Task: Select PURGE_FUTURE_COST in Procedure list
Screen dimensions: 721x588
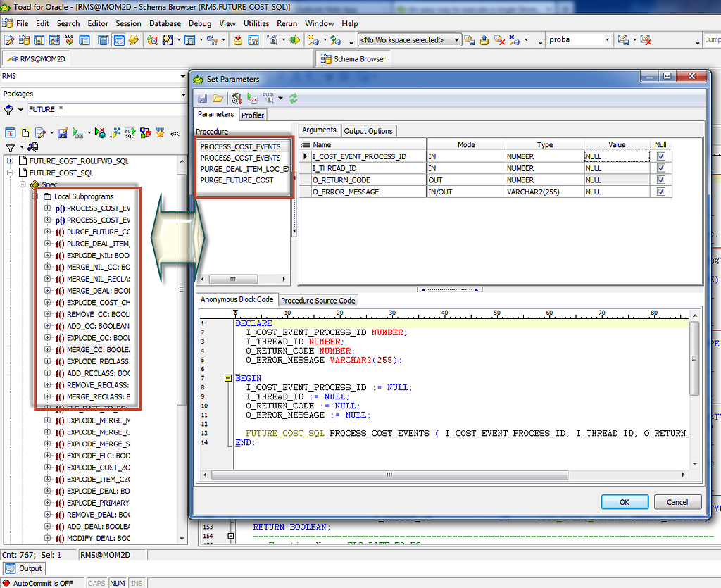Action: 237,180
